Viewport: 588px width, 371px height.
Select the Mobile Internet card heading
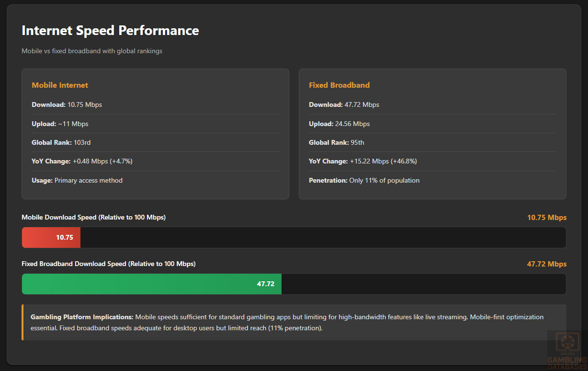click(x=60, y=85)
